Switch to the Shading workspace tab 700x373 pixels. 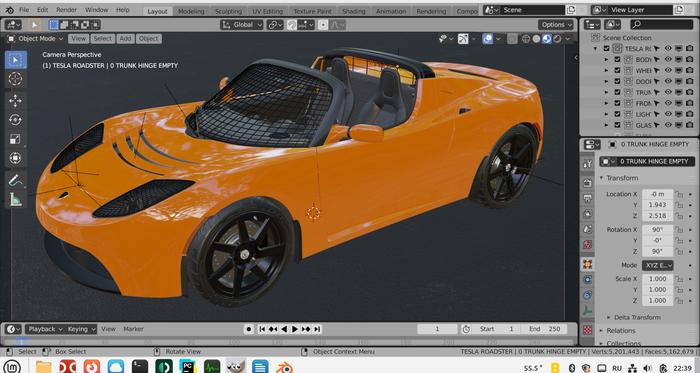coord(354,11)
